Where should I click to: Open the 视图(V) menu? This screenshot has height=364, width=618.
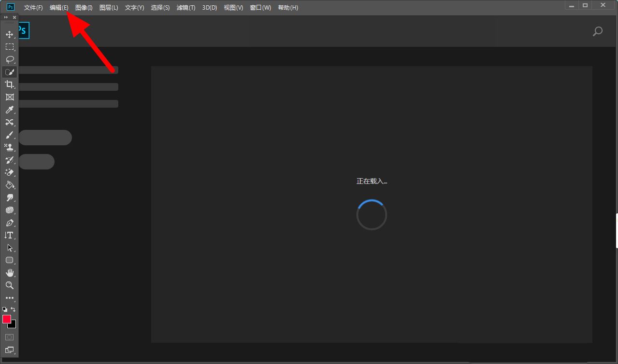(233, 8)
